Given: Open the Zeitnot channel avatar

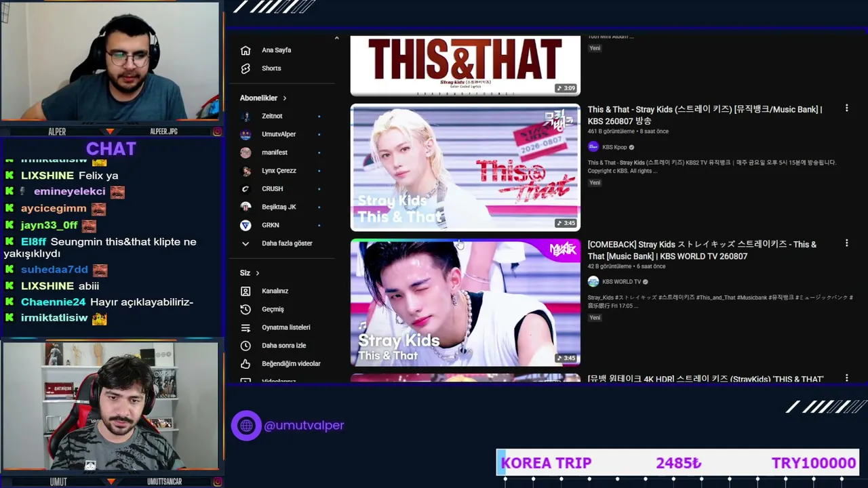Looking at the screenshot, I should (245, 116).
